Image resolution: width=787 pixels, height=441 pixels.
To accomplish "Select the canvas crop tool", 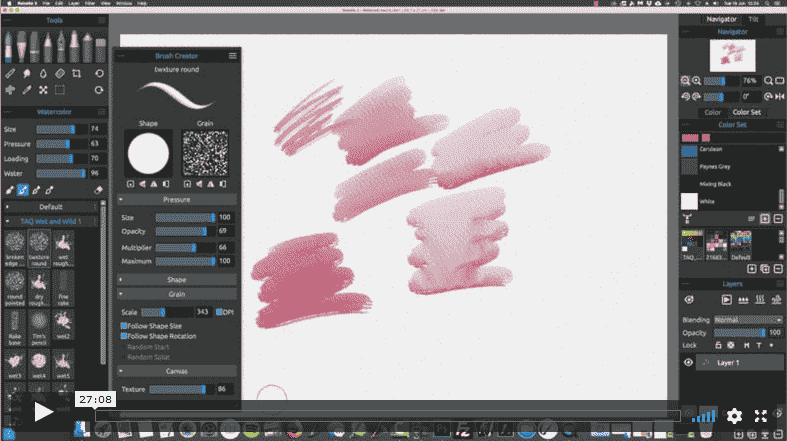I will coord(76,74).
